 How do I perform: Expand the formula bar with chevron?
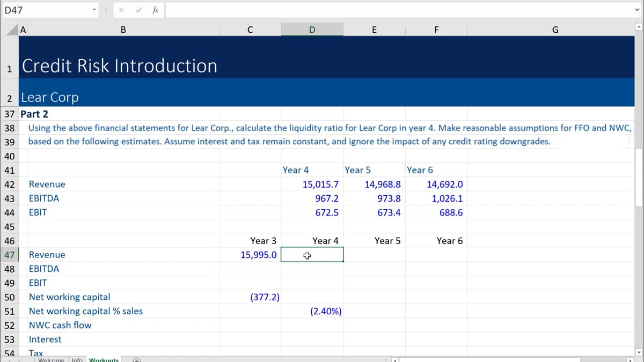[x=638, y=10]
